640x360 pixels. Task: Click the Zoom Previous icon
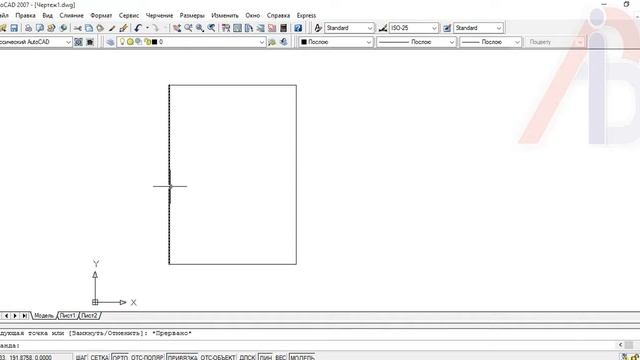[x=211, y=28]
